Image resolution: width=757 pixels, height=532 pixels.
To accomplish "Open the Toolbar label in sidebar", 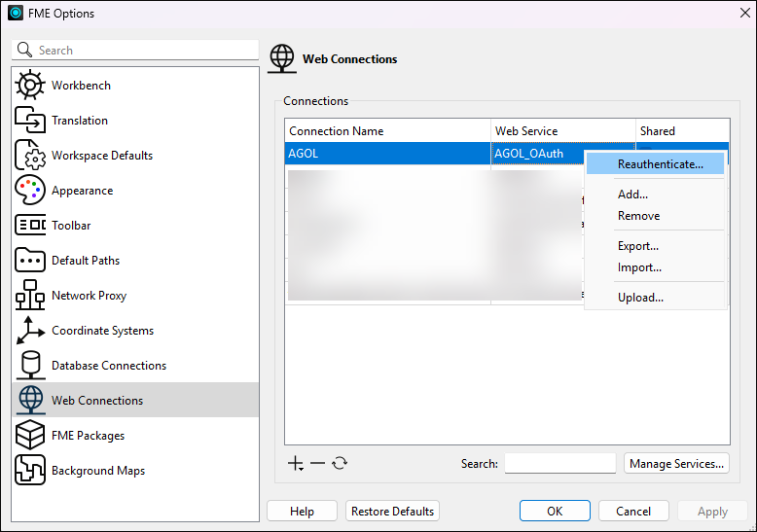I will tap(71, 226).
